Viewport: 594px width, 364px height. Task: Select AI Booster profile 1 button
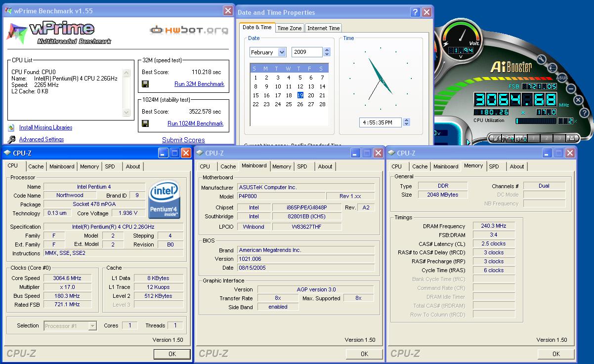coord(534,138)
